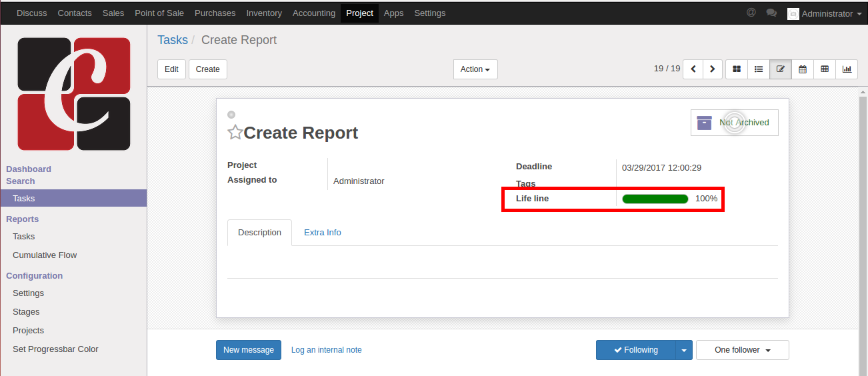Expand the One follower dropdown
Viewport: 868px width, 376px height.
742,350
